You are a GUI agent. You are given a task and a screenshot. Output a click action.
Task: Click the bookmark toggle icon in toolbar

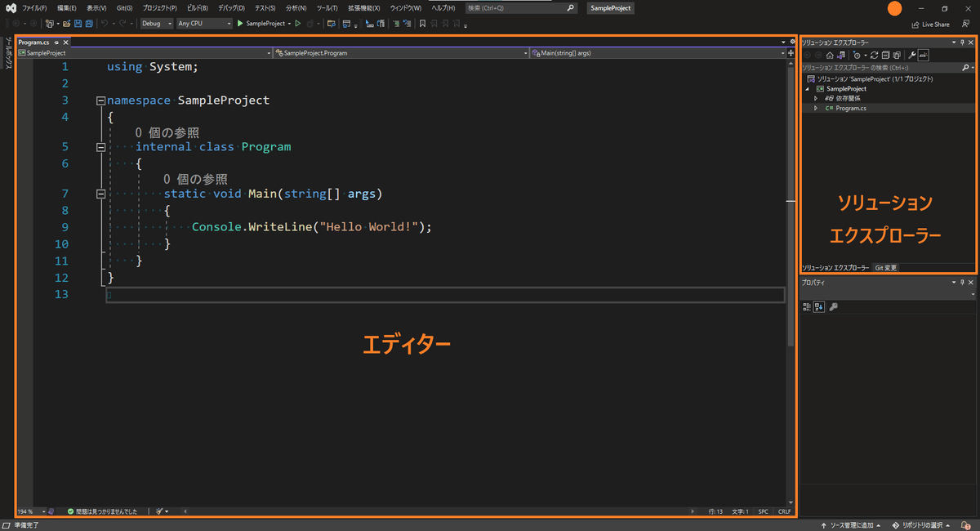[x=422, y=24]
